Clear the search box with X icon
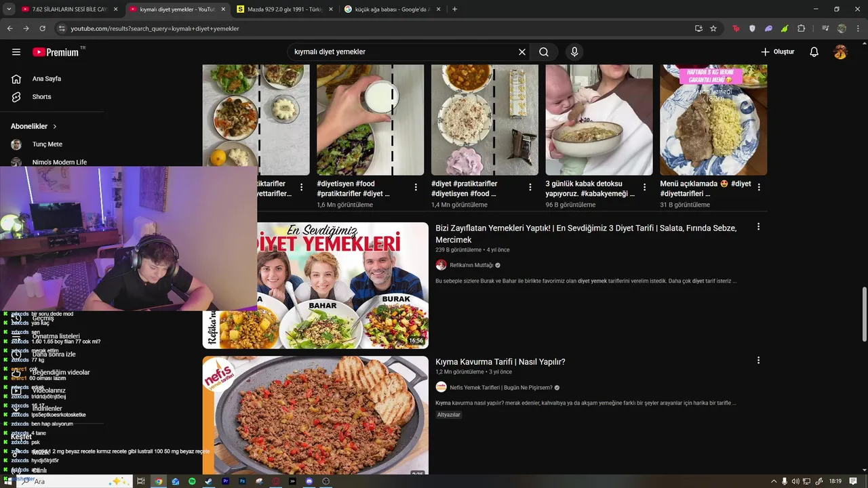The height and width of the screenshot is (488, 868). [522, 52]
